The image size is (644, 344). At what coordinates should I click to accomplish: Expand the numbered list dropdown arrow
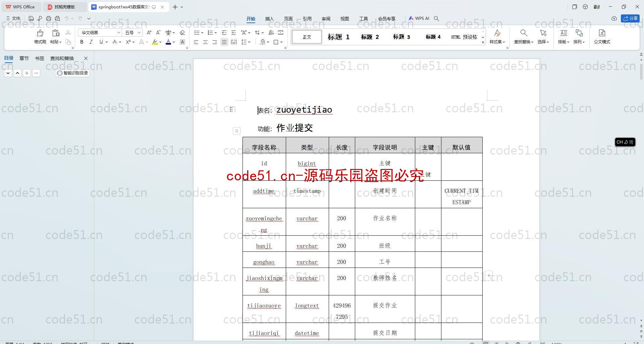click(216, 33)
